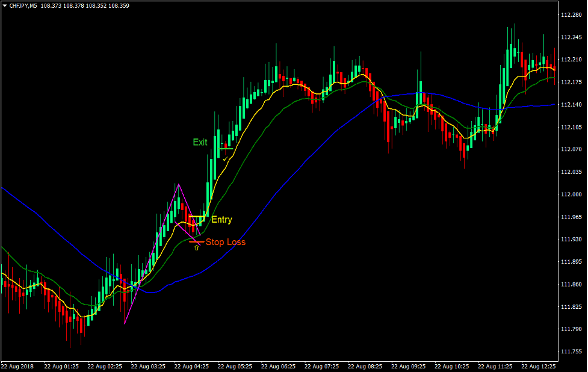The image size is (588, 372).
Task: Click the 22 Aug 06:25 axis label
Action: point(280,365)
